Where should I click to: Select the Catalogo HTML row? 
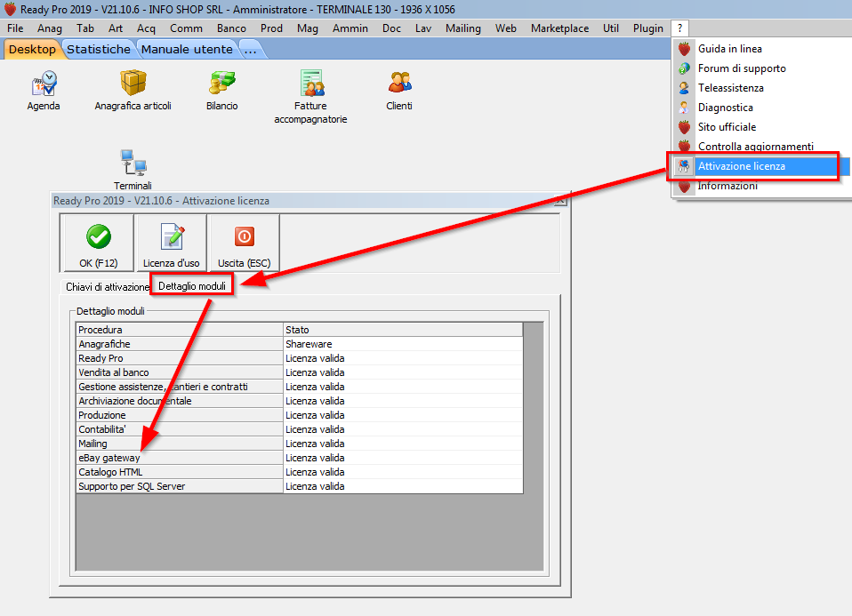coord(300,471)
